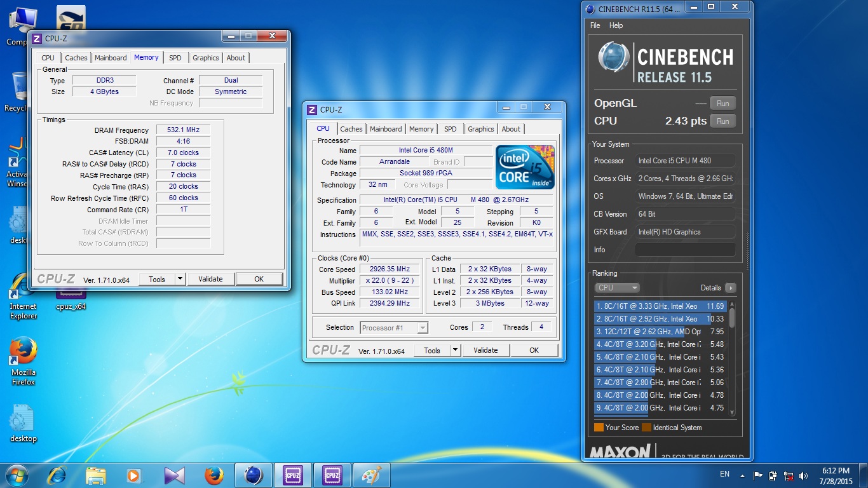
Task: Switch to Cinebench taskbar button
Action: [254, 475]
